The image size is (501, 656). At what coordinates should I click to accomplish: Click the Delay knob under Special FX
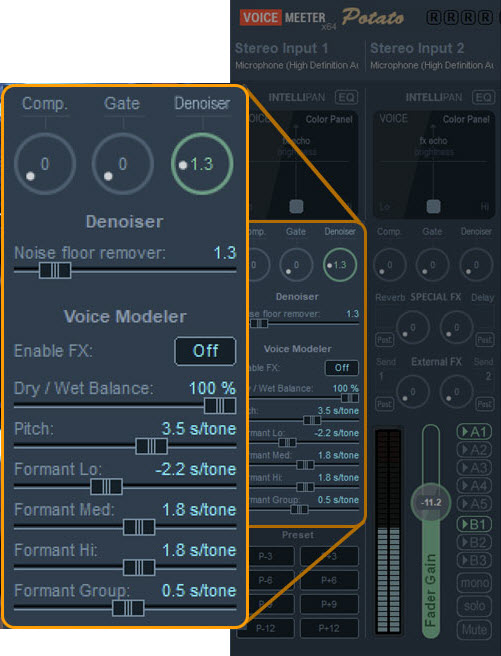(456, 328)
